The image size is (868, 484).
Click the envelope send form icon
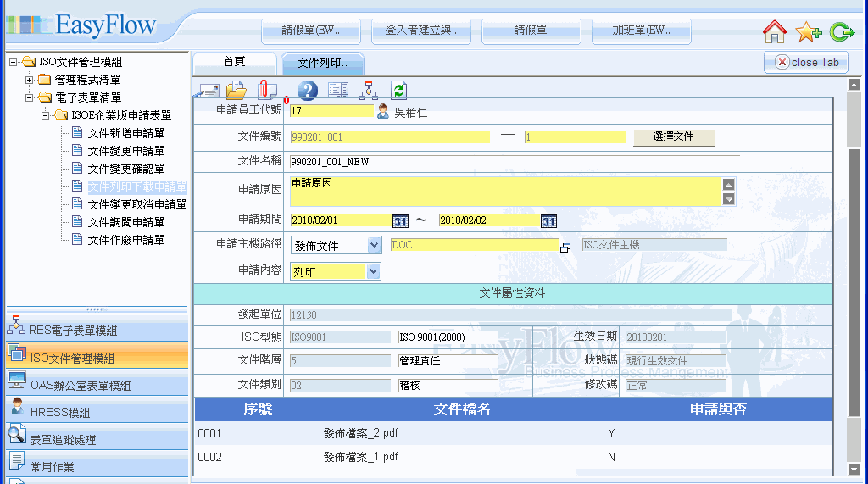coord(209,90)
